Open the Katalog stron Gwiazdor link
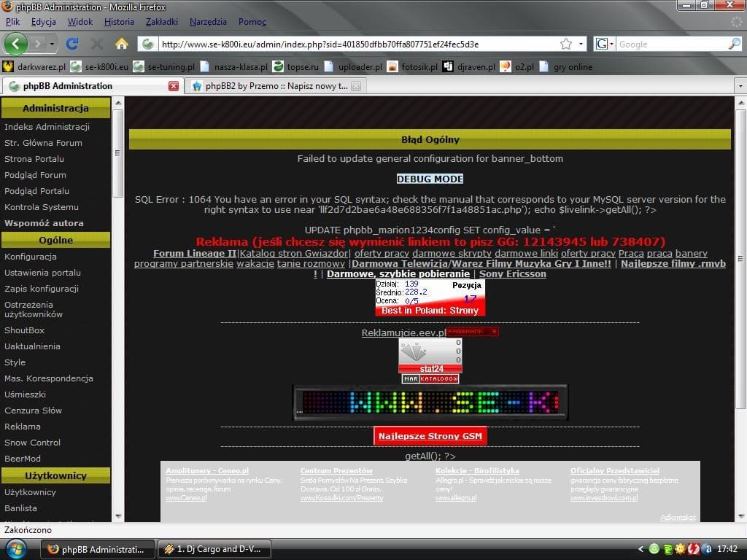Image resolution: width=747 pixels, height=560 pixels. tap(294, 253)
